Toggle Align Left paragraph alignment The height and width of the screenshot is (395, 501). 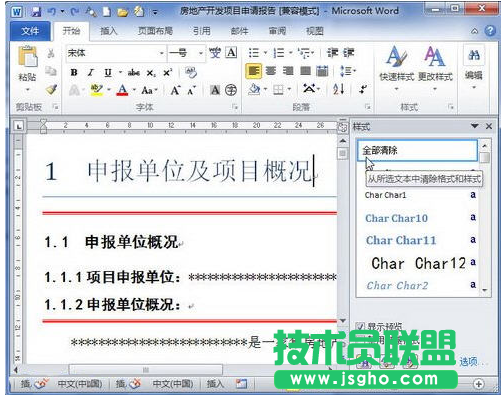tap(254, 71)
